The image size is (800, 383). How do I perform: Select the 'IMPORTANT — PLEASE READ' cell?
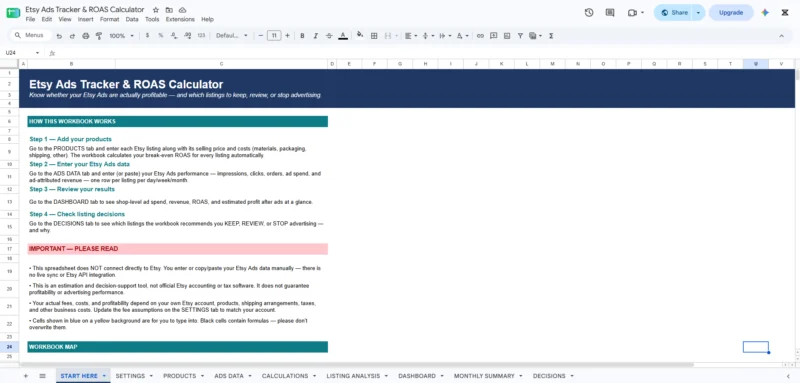click(178, 249)
